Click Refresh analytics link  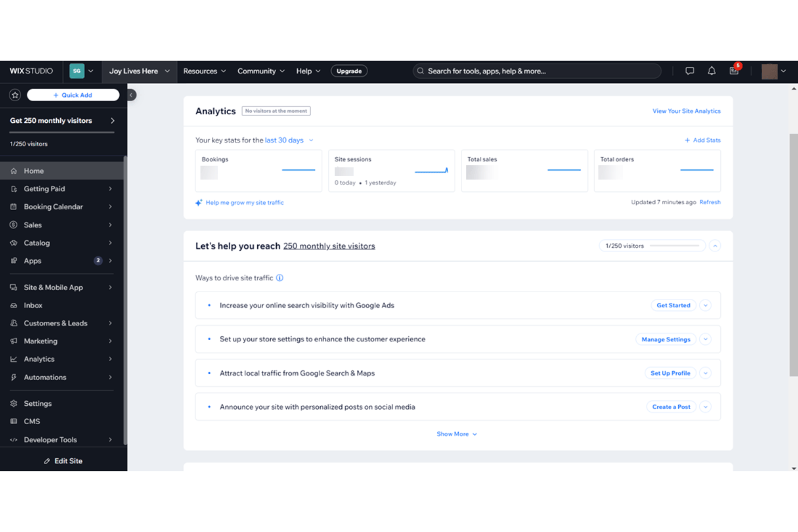click(x=710, y=202)
